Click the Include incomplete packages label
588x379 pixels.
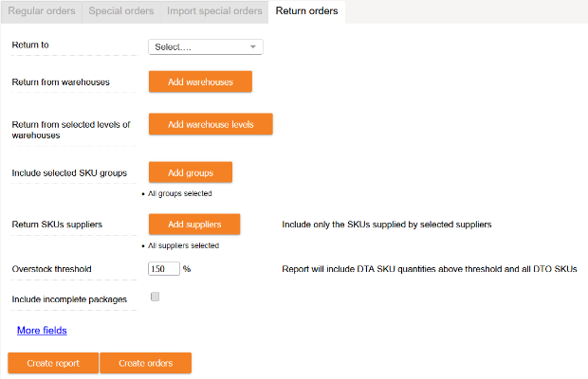pyautogui.click(x=69, y=299)
